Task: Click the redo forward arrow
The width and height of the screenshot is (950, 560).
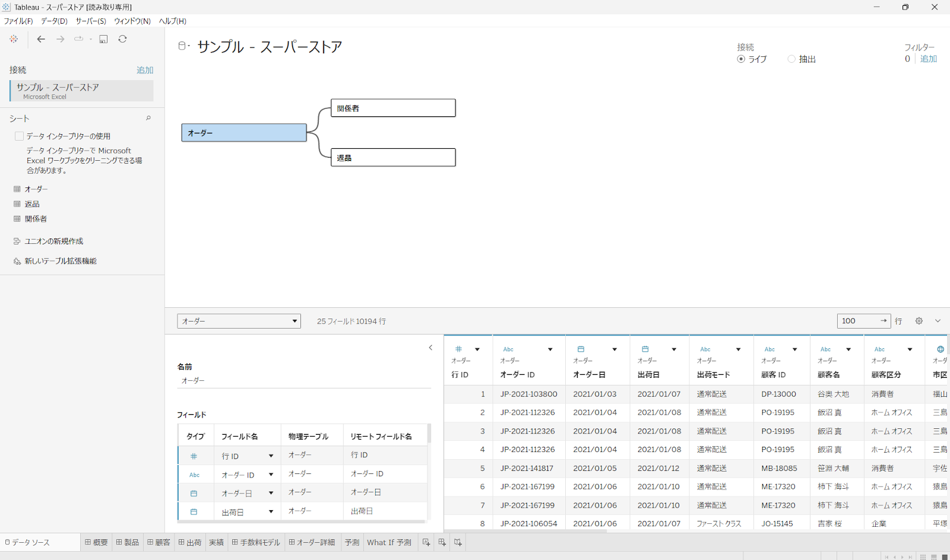Action: [60, 39]
